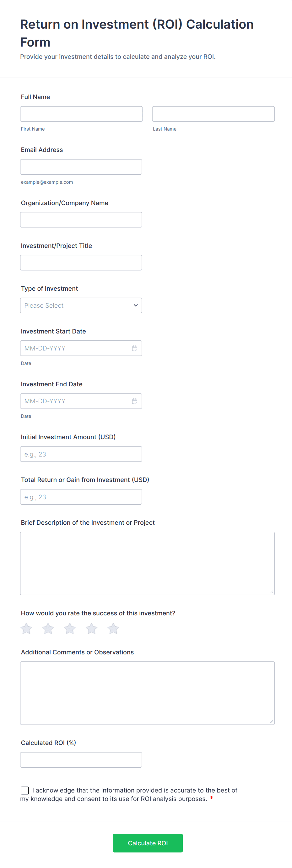Give a five-star success rating

pyautogui.click(x=113, y=628)
